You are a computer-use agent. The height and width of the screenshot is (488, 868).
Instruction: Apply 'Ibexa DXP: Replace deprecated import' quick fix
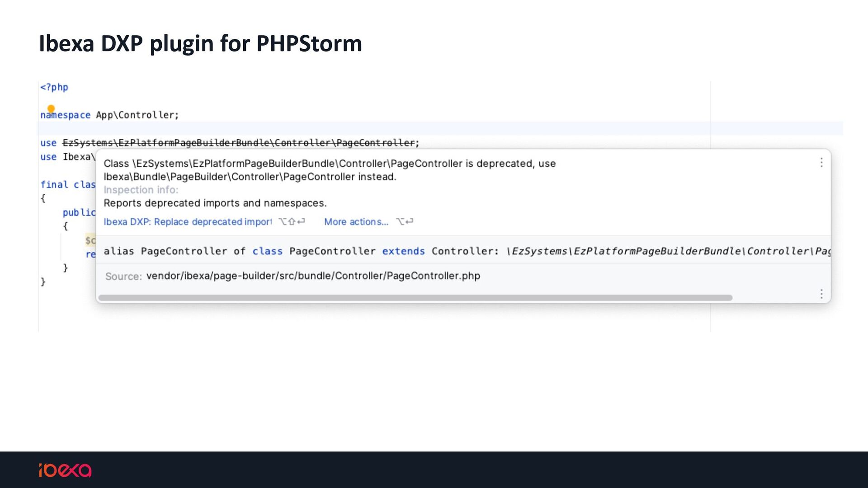tap(188, 222)
